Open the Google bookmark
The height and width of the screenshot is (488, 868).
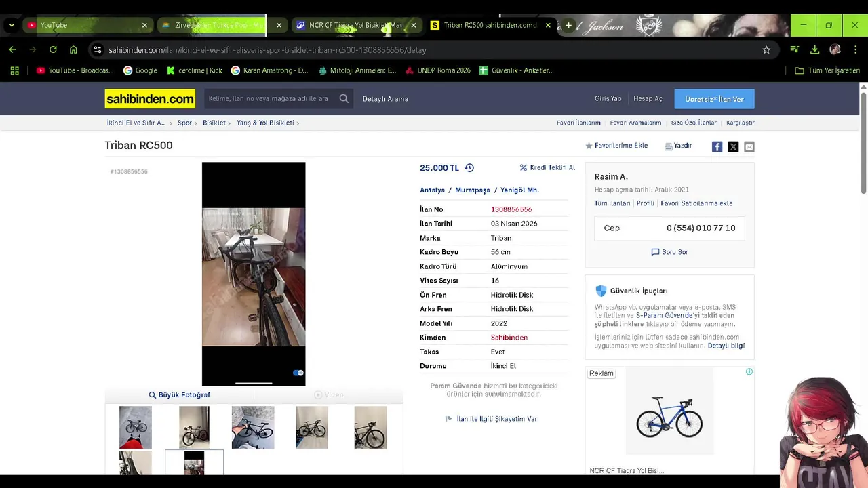point(140,70)
